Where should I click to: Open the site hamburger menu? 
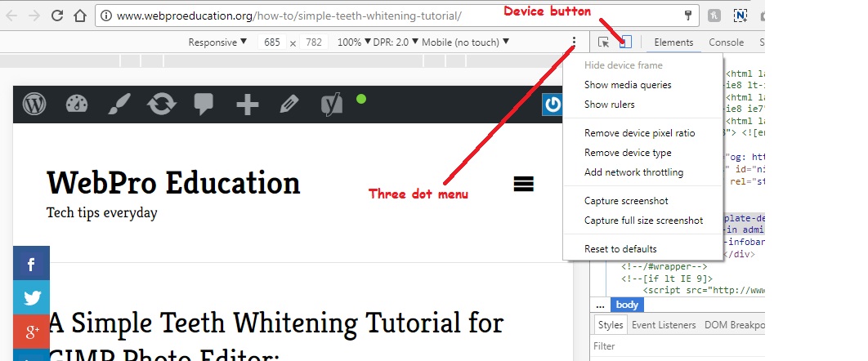pos(524,184)
